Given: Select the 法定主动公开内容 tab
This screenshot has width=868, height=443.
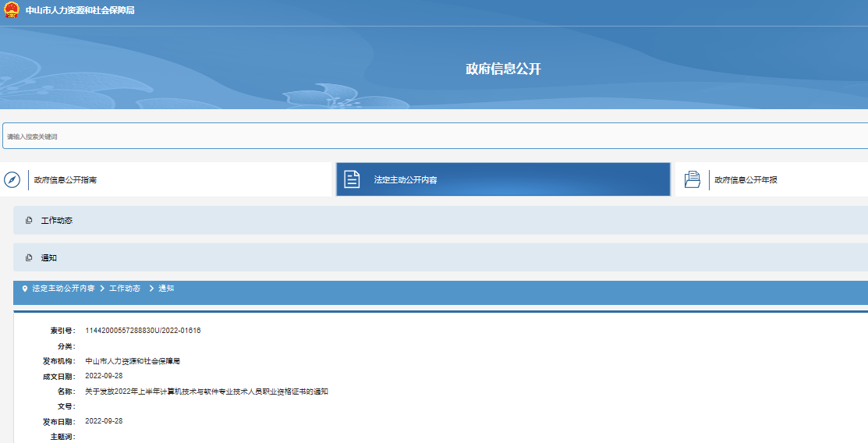Looking at the screenshot, I should click(503, 179).
